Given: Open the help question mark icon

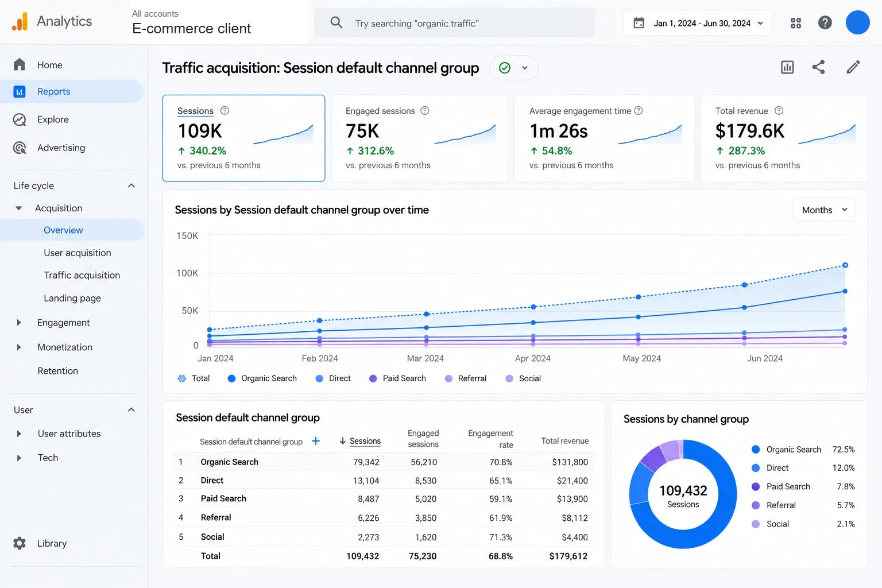Looking at the screenshot, I should tap(825, 22).
